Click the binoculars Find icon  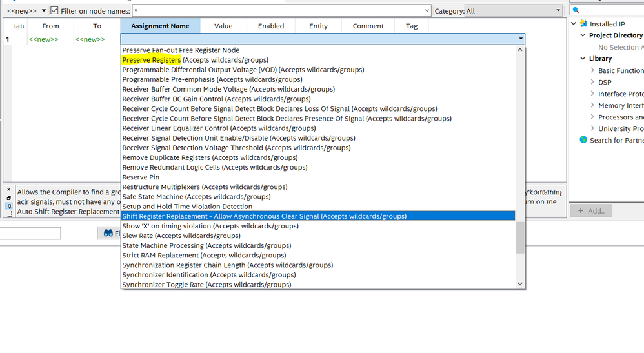click(x=108, y=233)
